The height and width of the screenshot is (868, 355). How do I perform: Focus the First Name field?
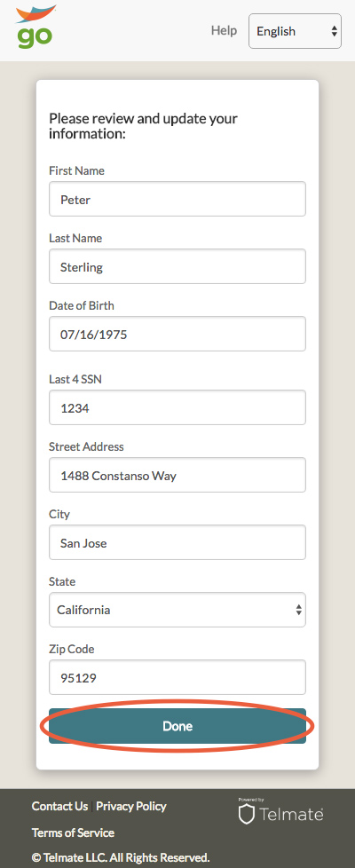point(177,199)
